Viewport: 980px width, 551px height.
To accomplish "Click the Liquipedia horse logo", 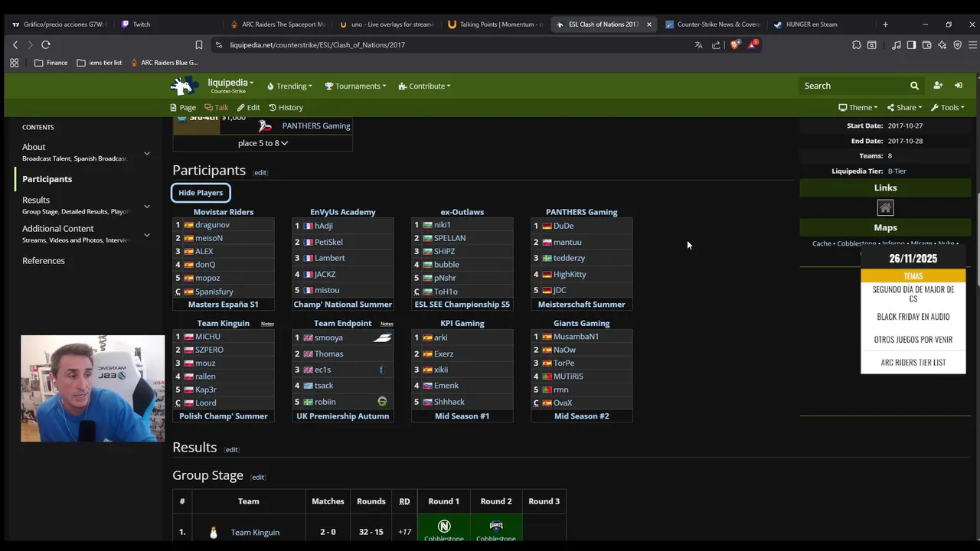I will tap(185, 86).
